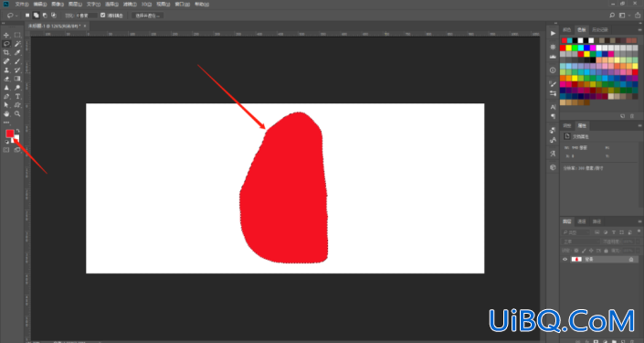Choose New selection mode button
The width and height of the screenshot is (644, 343).
click(27, 16)
